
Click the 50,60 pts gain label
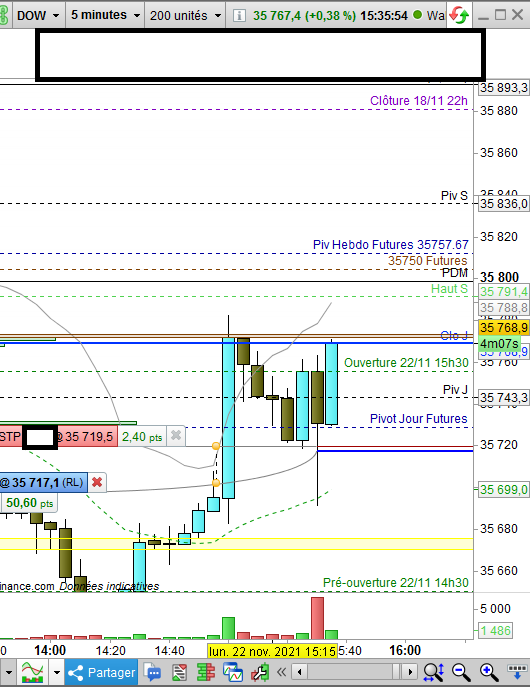(x=29, y=503)
